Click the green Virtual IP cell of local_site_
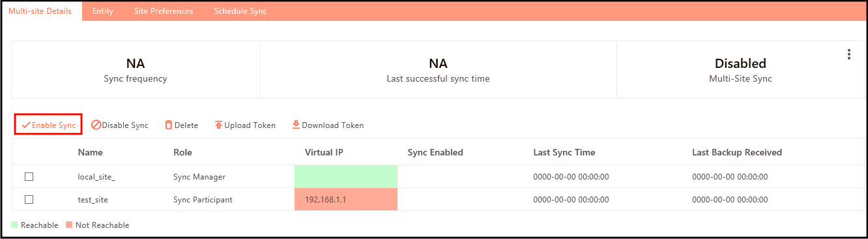The width and height of the screenshot is (868, 239). click(x=346, y=176)
